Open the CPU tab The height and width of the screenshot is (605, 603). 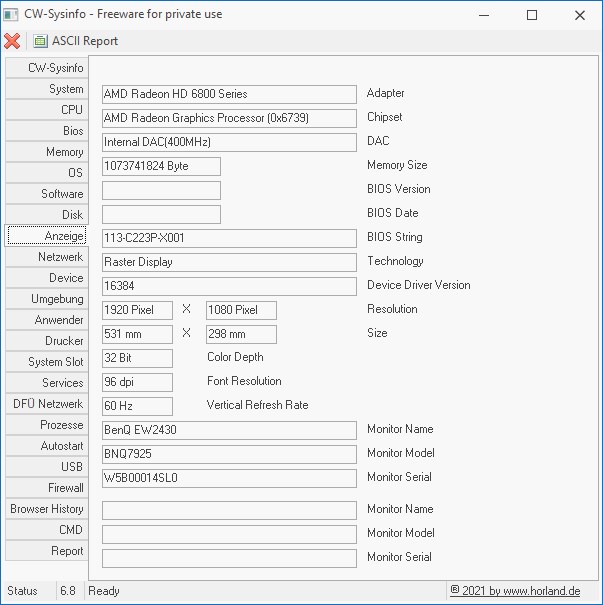click(46, 110)
